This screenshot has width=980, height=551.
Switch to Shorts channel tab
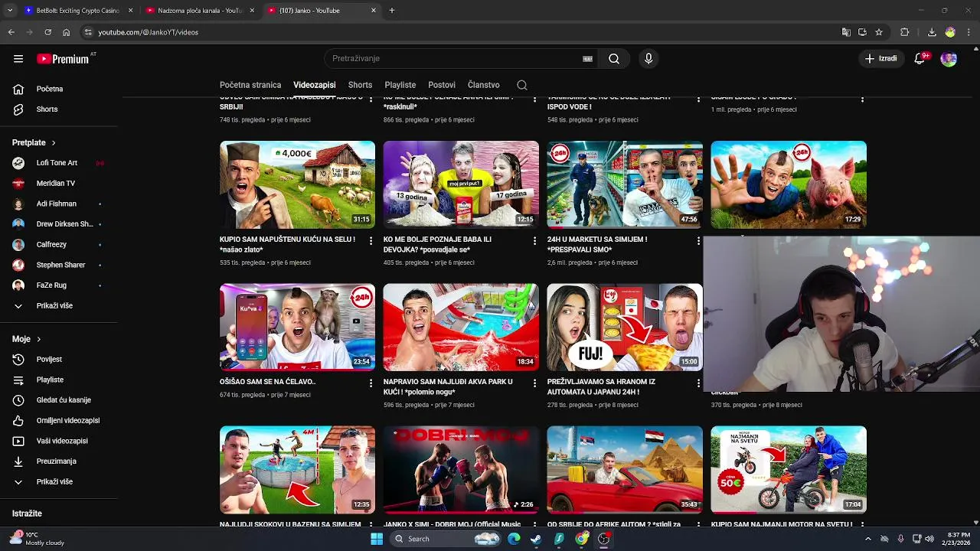tap(360, 85)
